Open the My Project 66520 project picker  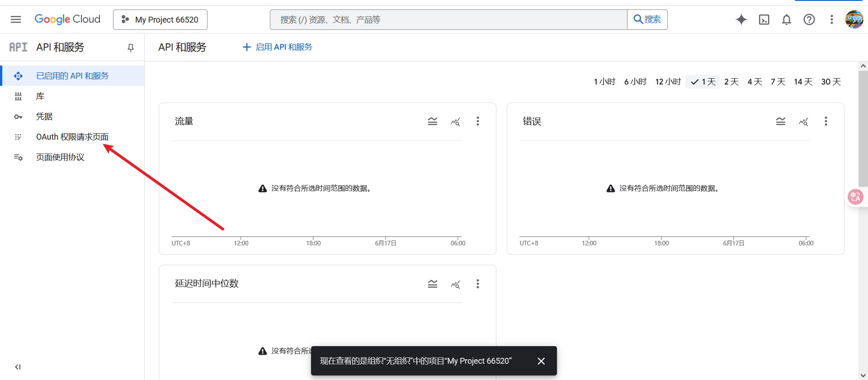[x=160, y=19]
